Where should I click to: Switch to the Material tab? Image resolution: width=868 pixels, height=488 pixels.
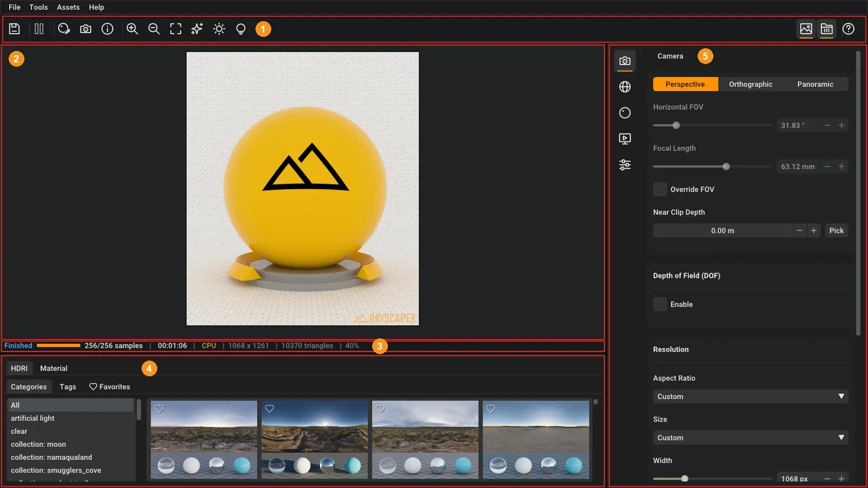54,368
